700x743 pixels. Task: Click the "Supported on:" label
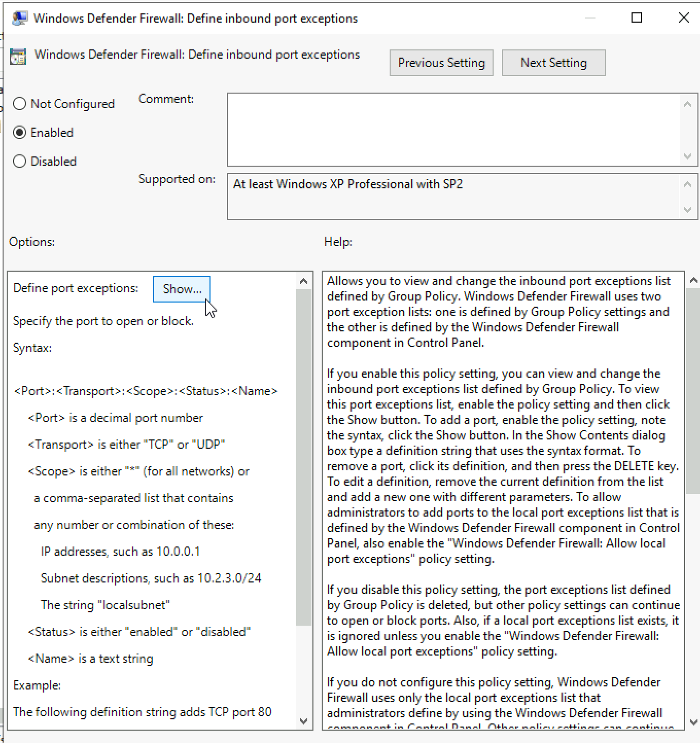tap(177, 179)
